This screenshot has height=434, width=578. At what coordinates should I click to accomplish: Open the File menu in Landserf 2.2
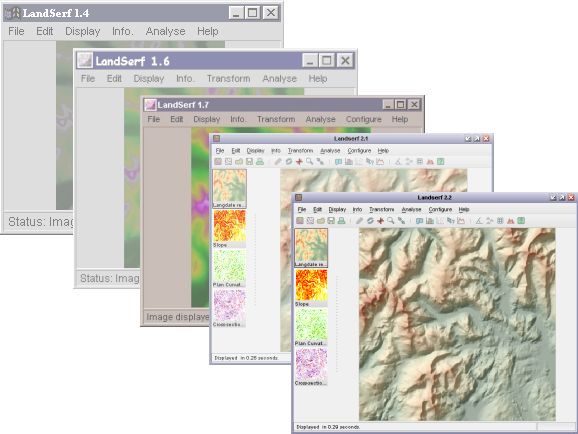302,209
